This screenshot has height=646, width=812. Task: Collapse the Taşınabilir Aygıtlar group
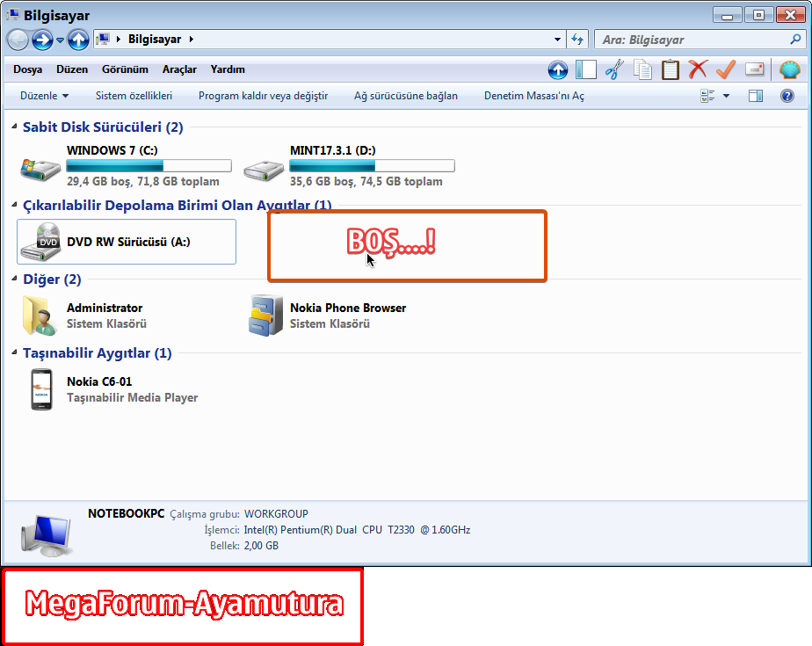click(x=14, y=352)
